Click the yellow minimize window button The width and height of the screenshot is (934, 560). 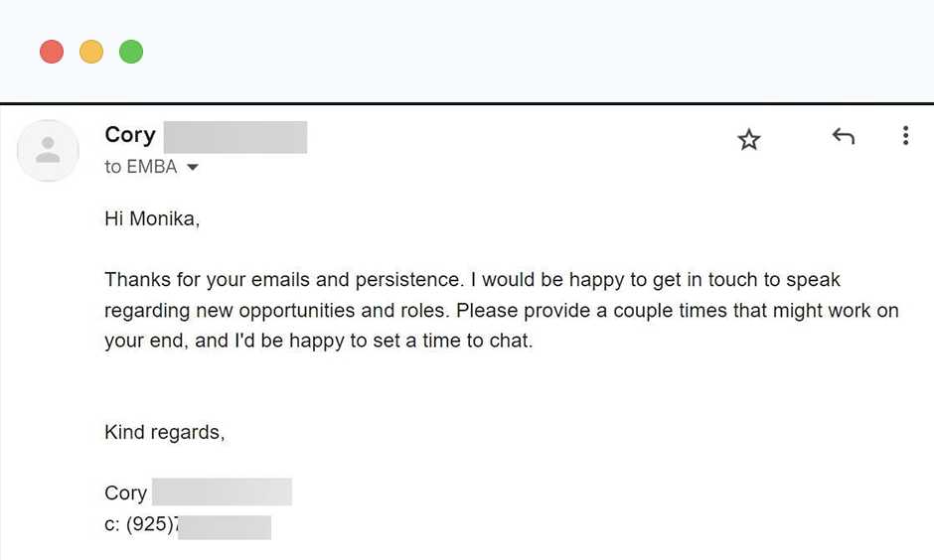pyautogui.click(x=91, y=52)
